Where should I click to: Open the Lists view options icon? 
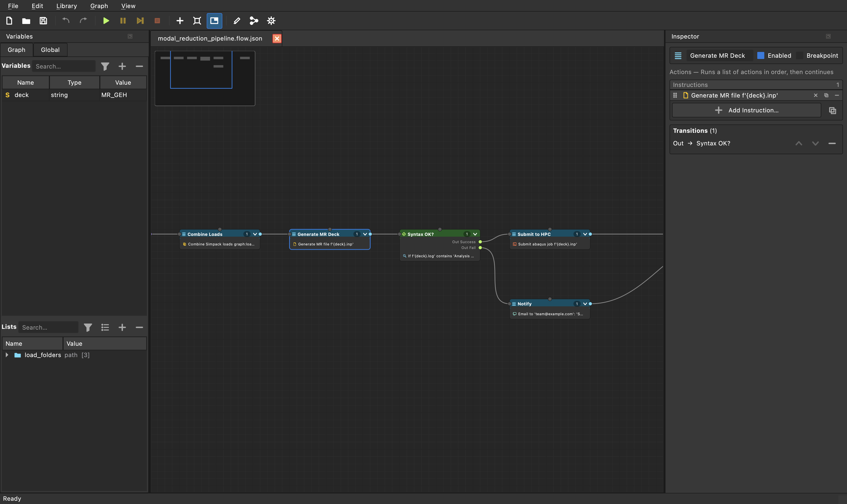tap(105, 327)
